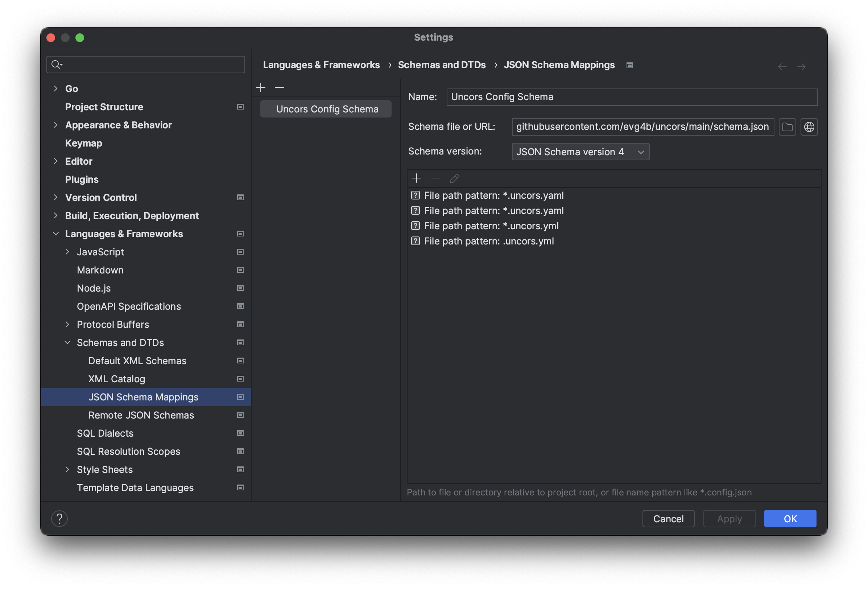
Task: Click the edit file path pattern icon
Action: pyautogui.click(x=454, y=177)
